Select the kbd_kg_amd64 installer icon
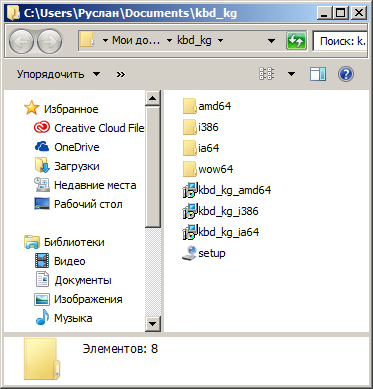Image resolution: width=373 pixels, height=389 pixels. coord(190,190)
